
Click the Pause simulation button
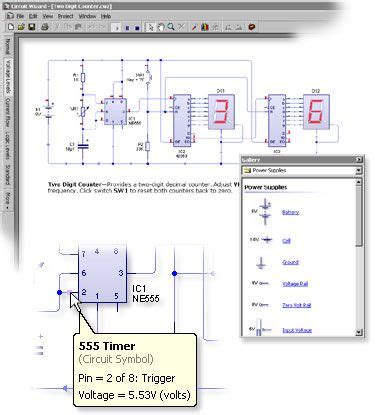(x=127, y=28)
